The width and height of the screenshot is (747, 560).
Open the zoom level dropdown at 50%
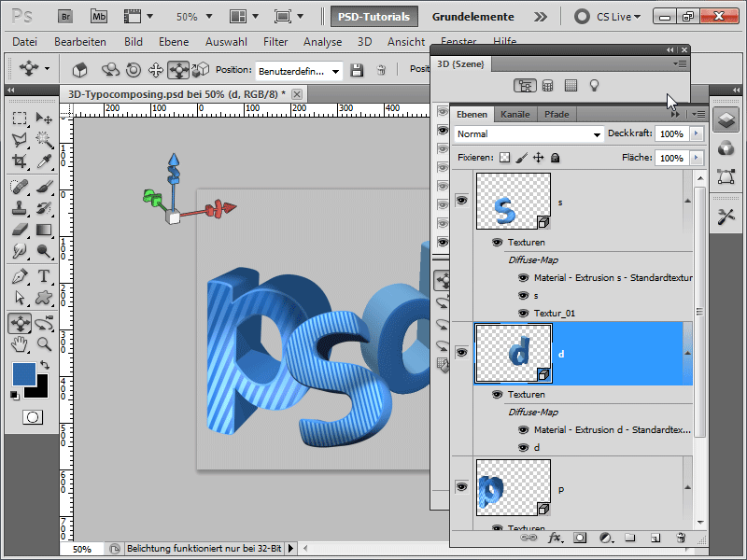(x=208, y=17)
